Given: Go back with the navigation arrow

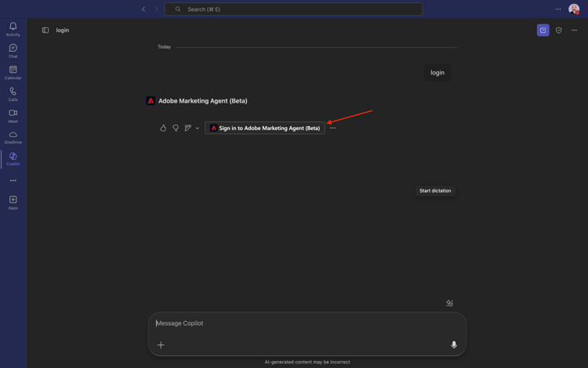Looking at the screenshot, I should [x=143, y=9].
